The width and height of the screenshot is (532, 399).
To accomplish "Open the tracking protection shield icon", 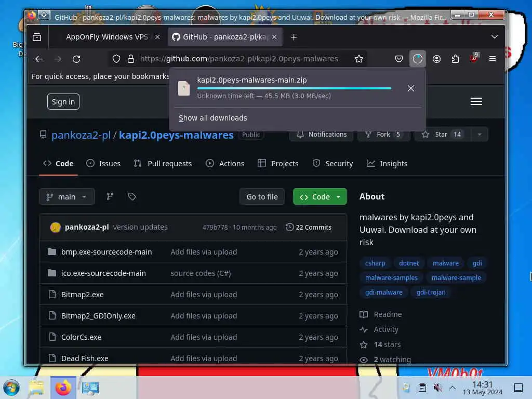I will click(116, 59).
